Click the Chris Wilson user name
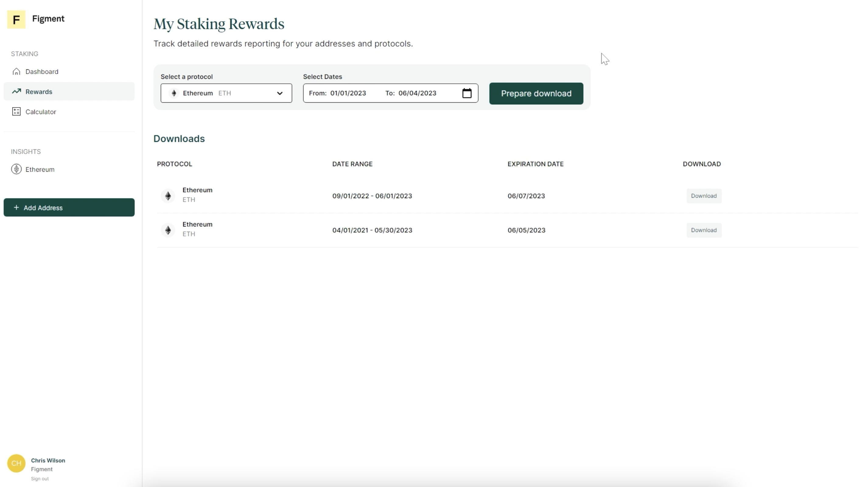868x487 pixels. coord(48,461)
